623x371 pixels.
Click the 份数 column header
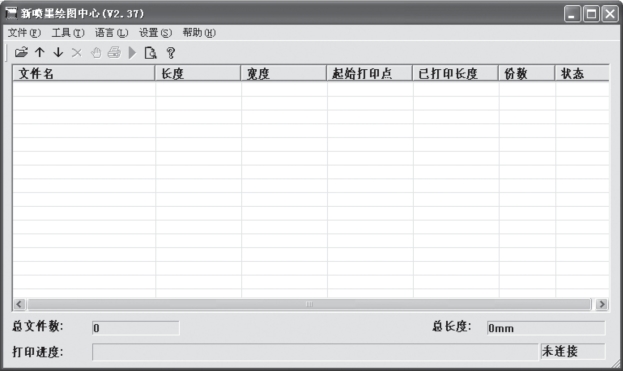click(x=526, y=73)
